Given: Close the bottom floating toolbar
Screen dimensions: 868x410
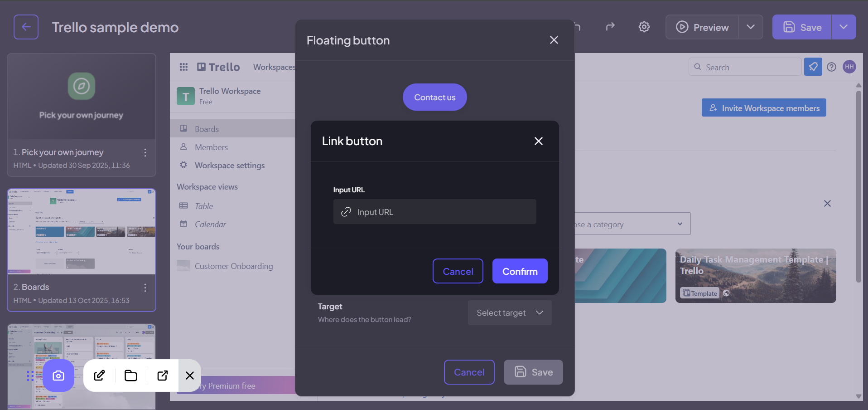Looking at the screenshot, I should [190, 376].
